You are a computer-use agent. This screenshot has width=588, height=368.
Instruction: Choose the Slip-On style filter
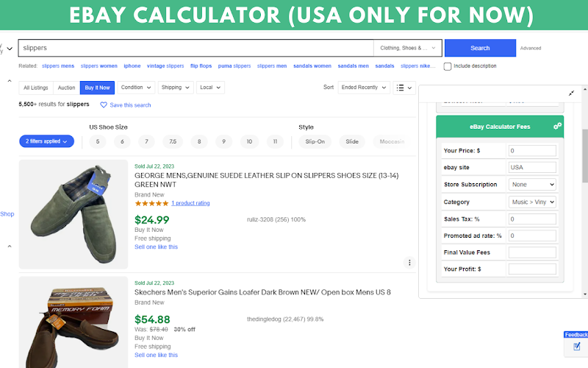click(315, 141)
